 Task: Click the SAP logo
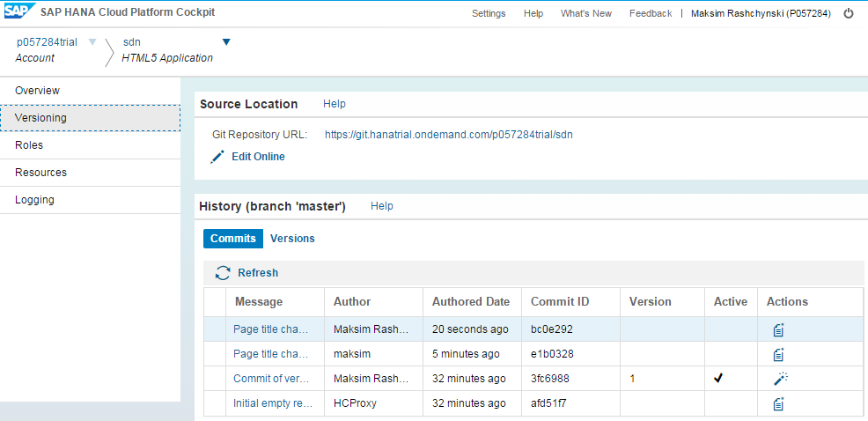click(x=20, y=11)
